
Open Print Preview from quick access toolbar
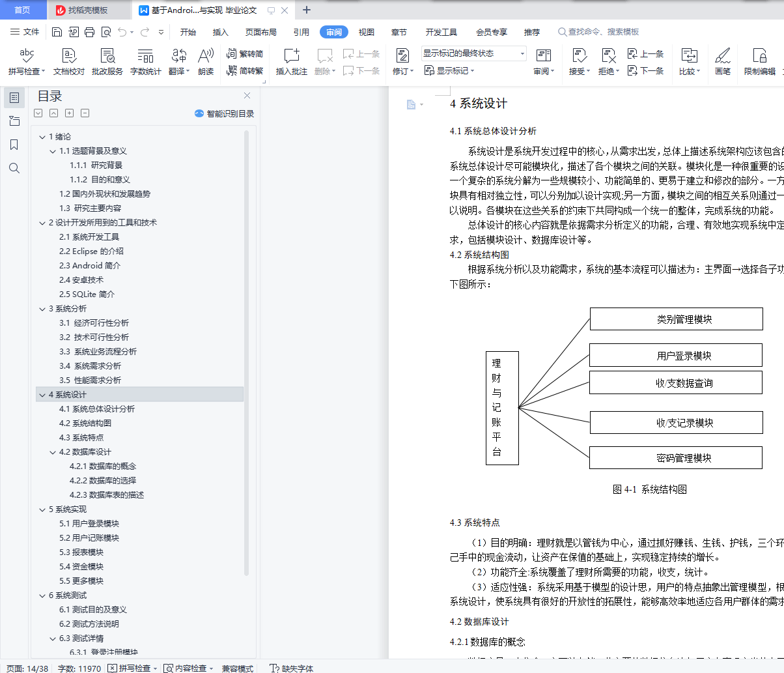105,32
